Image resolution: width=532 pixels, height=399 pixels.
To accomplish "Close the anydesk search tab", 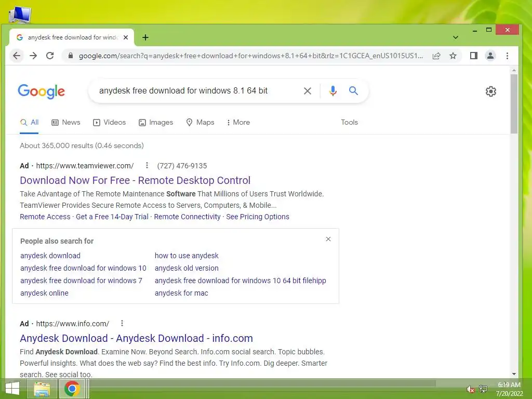I will pyautogui.click(x=126, y=37).
